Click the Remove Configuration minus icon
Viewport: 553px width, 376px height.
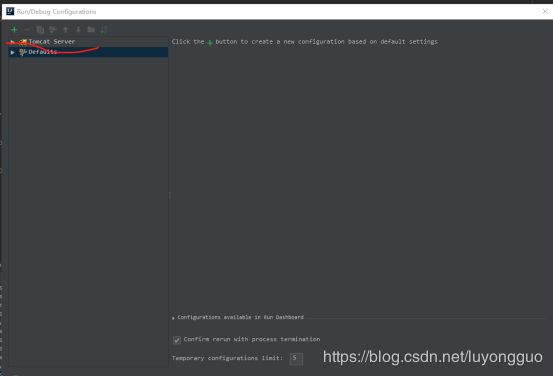tap(27, 30)
